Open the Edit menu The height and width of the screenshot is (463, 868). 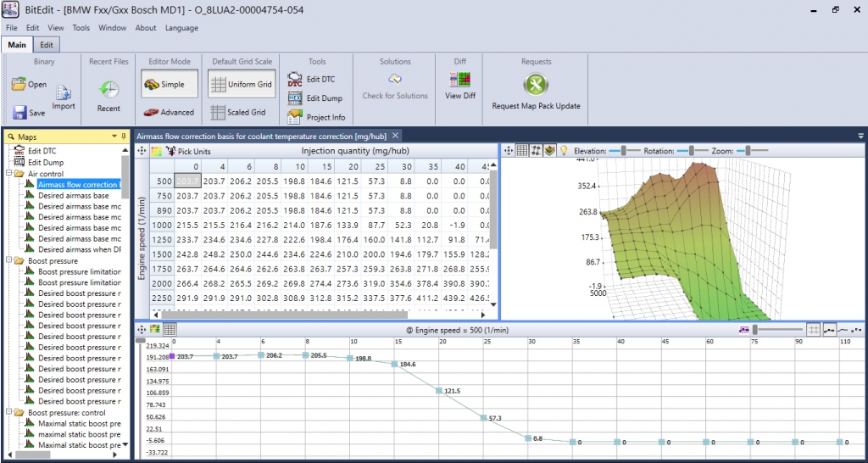33,28
